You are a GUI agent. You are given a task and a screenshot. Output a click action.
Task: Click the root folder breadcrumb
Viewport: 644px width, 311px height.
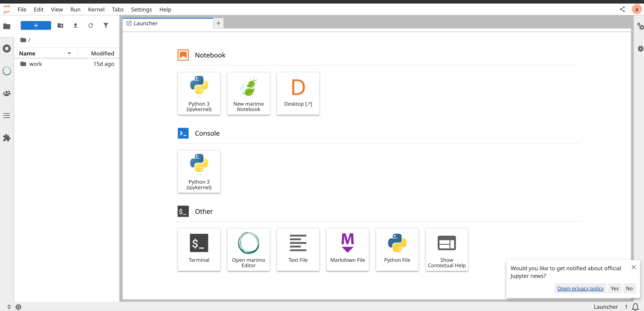pyautogui.click(x=23, y=40)
